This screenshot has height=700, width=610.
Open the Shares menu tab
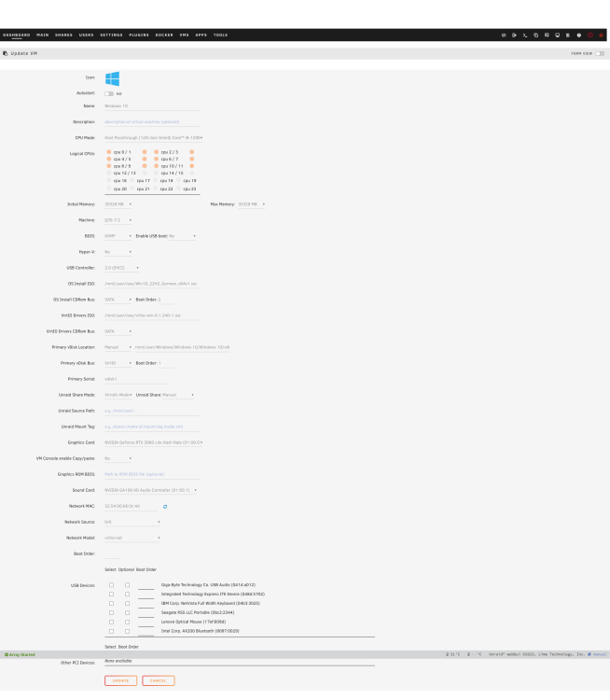[x=63, y=35]
